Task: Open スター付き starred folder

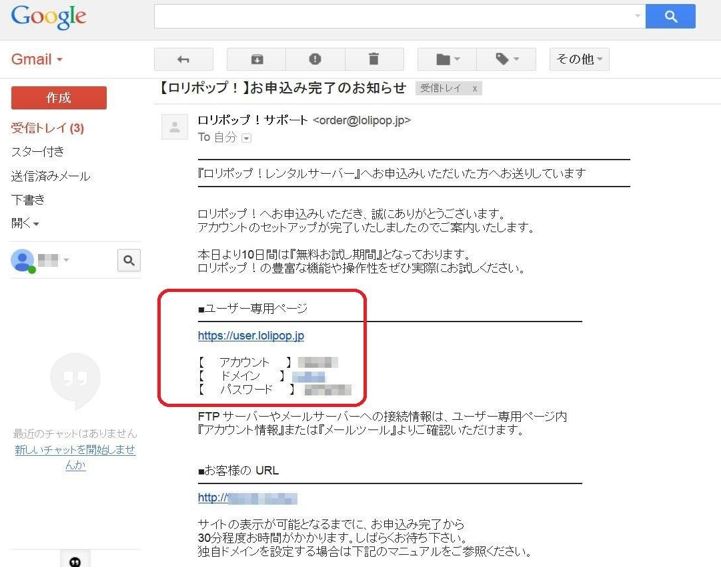Action: pos(38,152)
